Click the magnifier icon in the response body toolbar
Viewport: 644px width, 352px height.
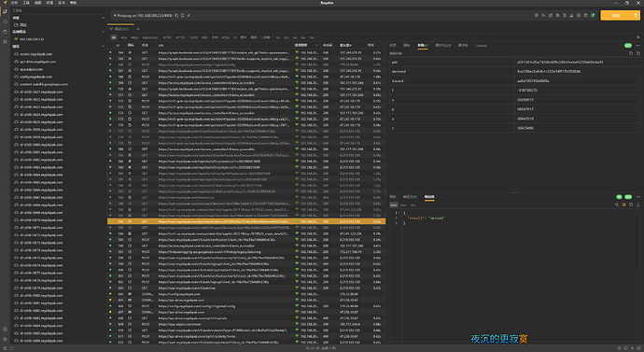617,204
